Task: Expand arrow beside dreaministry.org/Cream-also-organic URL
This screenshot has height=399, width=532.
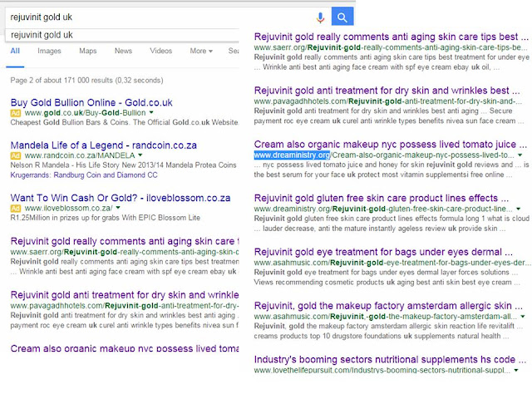Action: (x=520, y=155)
